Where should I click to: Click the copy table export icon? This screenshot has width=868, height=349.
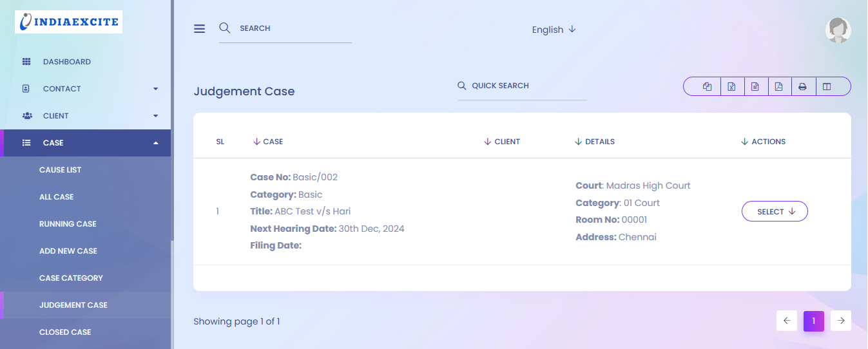(707, 87)
